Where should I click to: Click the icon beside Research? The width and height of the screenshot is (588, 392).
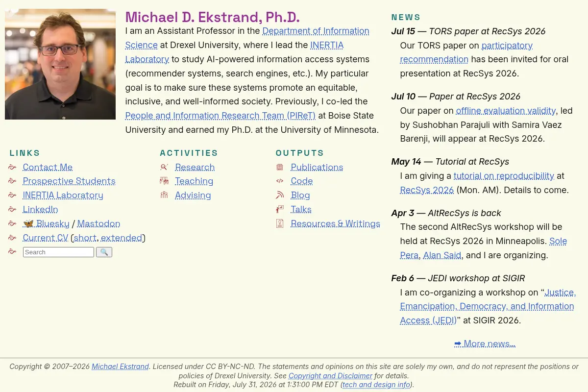(x=164, y=167)
